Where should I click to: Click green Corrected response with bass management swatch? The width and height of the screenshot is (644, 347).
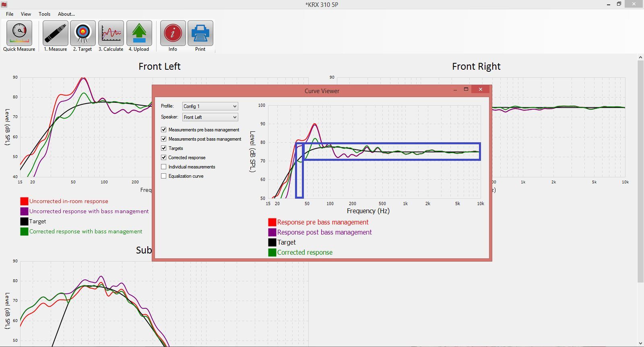[24, 231]
